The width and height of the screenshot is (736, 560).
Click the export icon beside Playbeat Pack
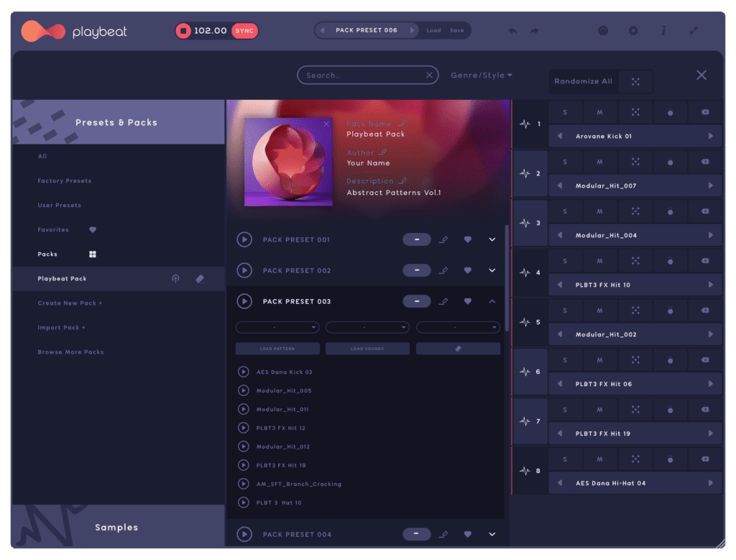pyautogui.click(x=175, y=279)
